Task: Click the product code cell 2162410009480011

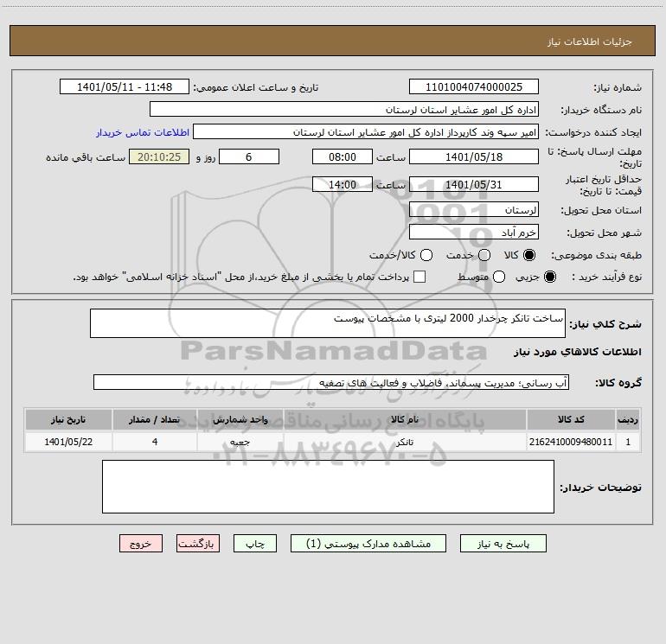Action: (571, 442)
